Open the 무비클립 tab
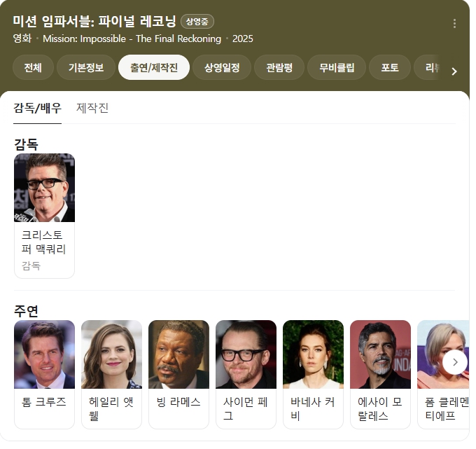Viewport: 476px width, 449px height. point(337,67)
